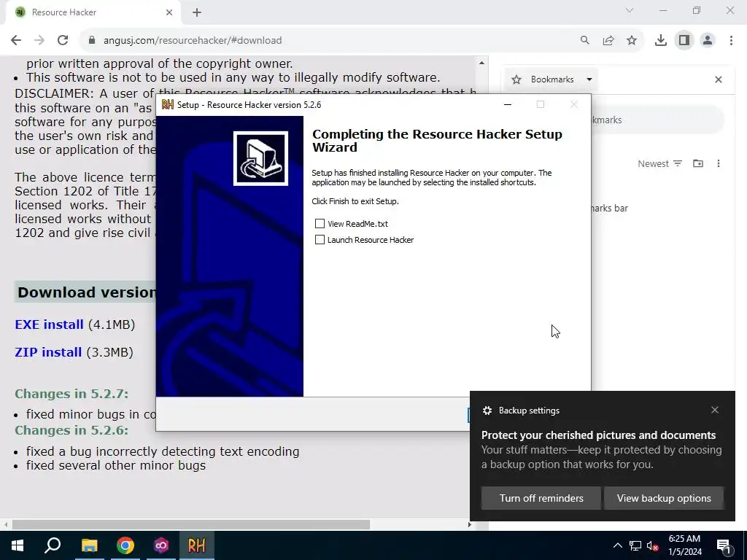This screenshot has width=747, height=560.
Task: Open the tab search chevron
Action: pyautogui.click(x=630, y=10)
